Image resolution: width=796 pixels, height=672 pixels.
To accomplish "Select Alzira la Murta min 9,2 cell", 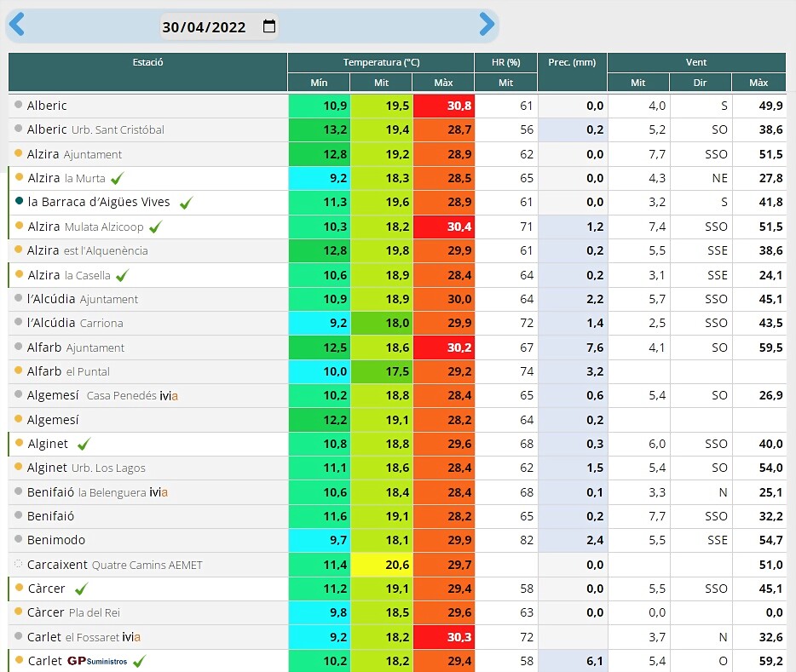I will tap(320, 178).
